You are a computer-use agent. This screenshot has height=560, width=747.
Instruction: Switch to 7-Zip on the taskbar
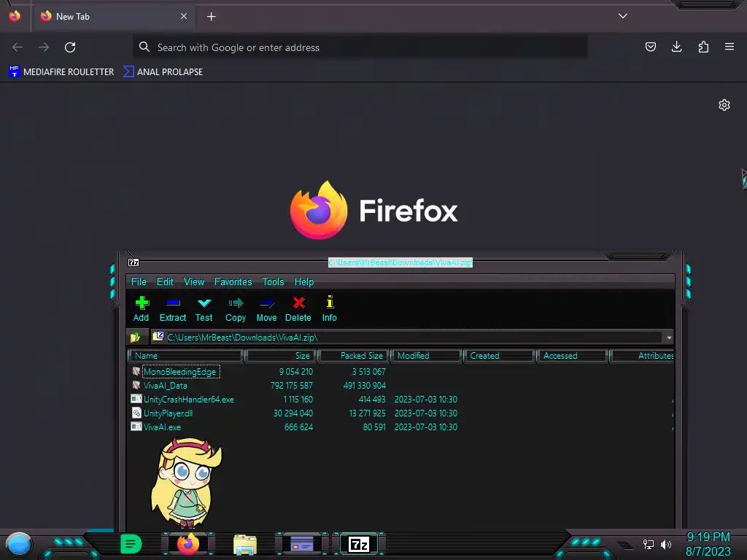(359, 544)
